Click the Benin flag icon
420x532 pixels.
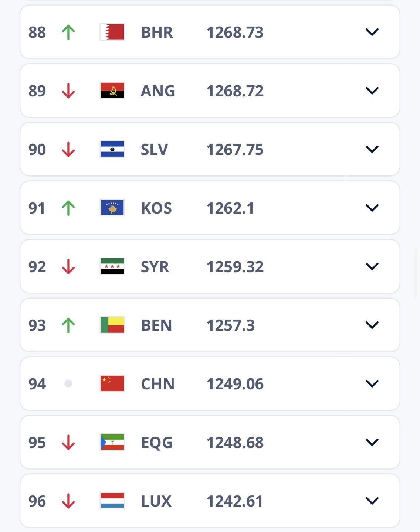112,325
